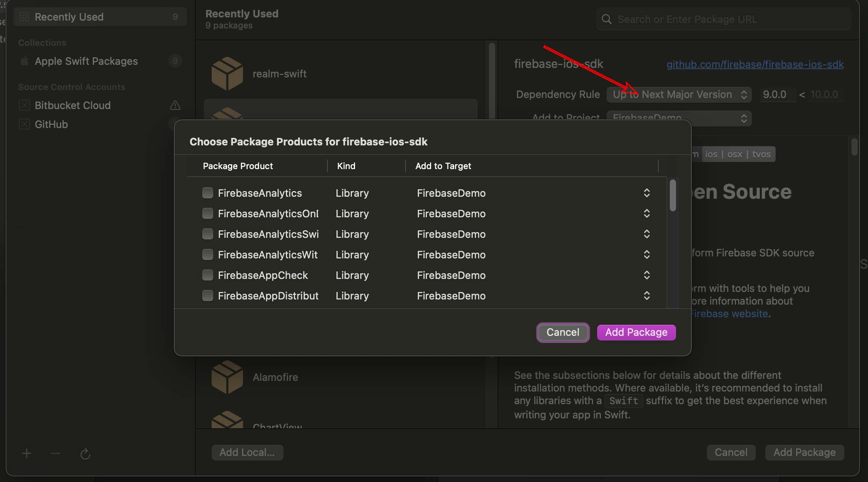Image resolution: width=868 pixels, height=482 pixels.
Task: Click Library kind cell for FirebaseAppCheck
Action: click(352, 275)
